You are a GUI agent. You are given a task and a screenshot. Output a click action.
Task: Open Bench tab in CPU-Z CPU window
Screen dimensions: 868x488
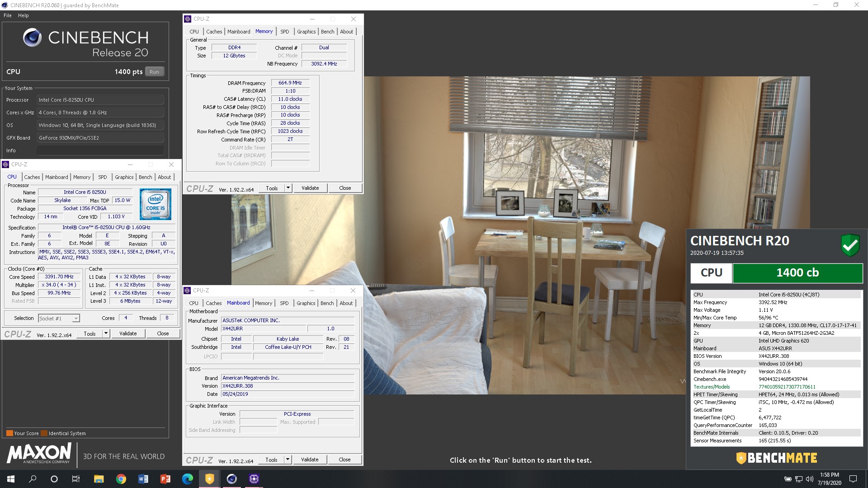point(145,177)
